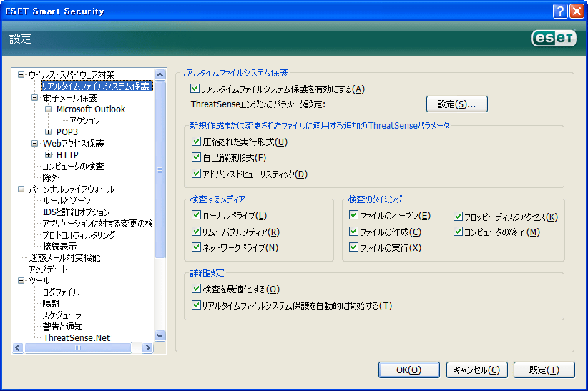Select アップデート tree item

pos(48,269)
